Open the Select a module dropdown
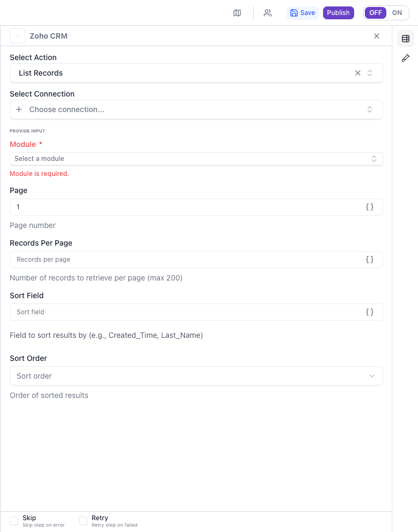The height and width of the screenshot is (532, 418). coord(196,158)
